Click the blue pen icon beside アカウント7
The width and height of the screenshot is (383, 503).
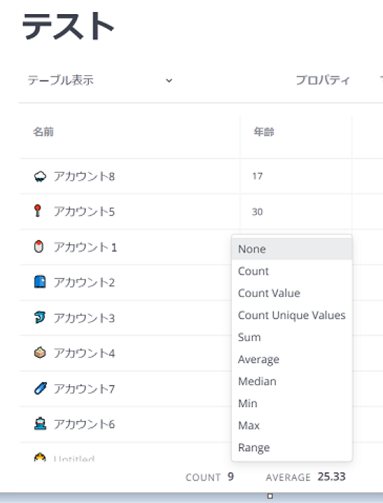pos(40,388)
